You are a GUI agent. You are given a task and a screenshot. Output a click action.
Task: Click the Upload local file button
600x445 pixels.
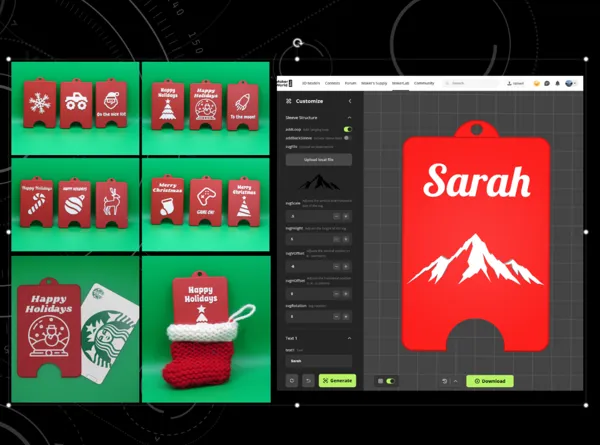319,160
